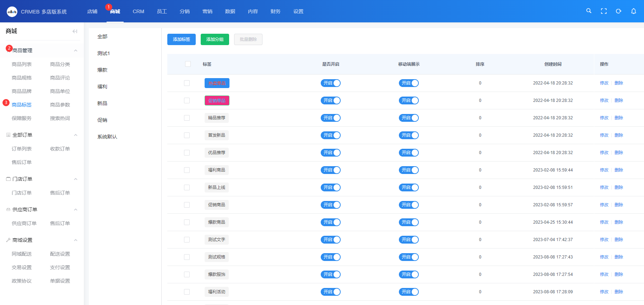Select the 爆款 group in the list

pos(102,70)
